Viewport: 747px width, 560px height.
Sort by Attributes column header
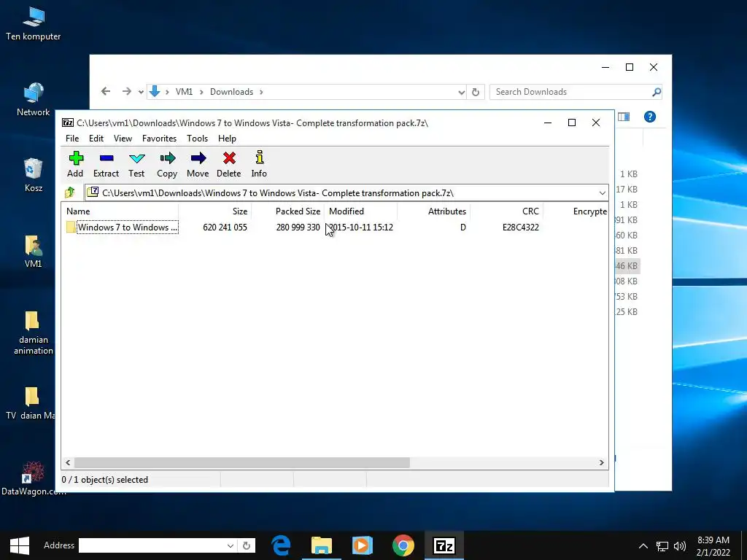click(433, 211)
